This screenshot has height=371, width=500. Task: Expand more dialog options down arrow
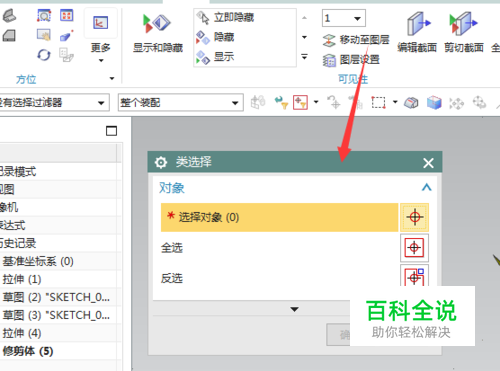294,309
